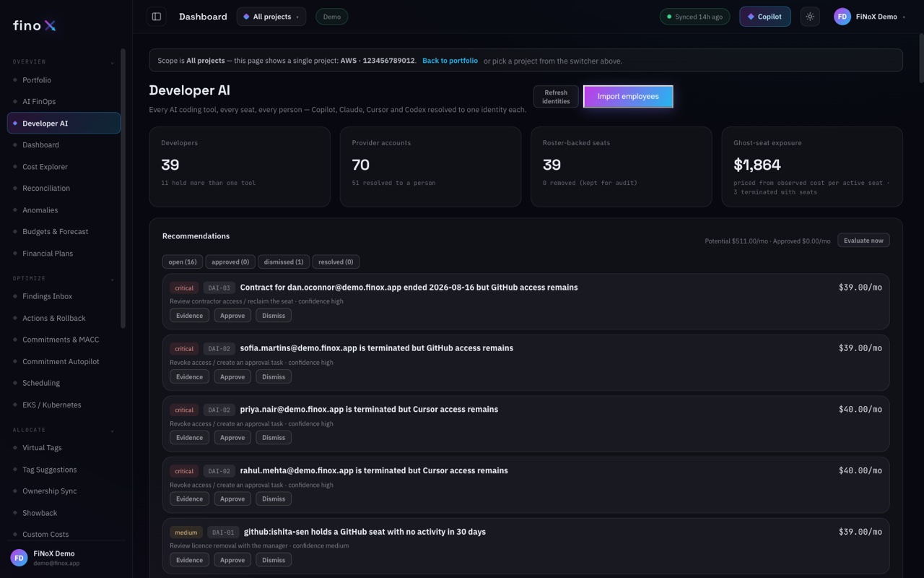Click the Ghost-seat exposure $1,864 value
The height and width of the screenshot is (578, 924).
point(757,165)
